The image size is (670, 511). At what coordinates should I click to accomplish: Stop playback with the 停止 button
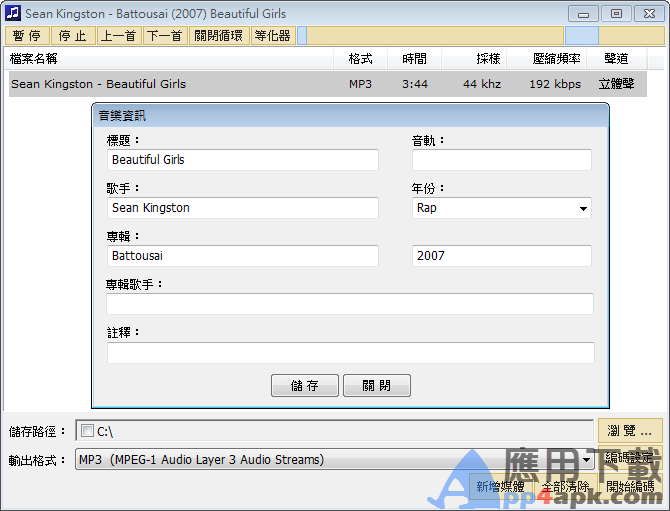point(73,35)
